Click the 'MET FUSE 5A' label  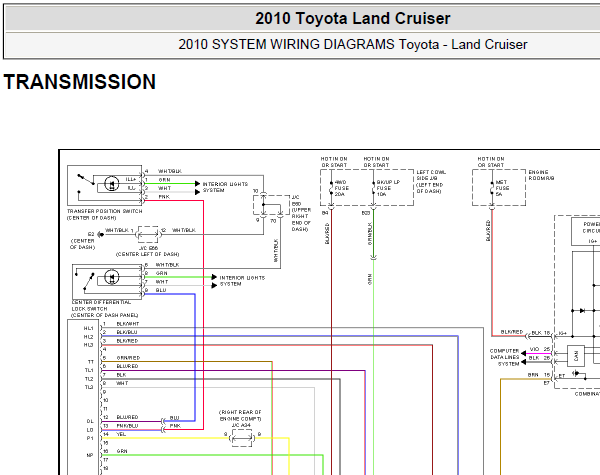[x=502, y=188]
